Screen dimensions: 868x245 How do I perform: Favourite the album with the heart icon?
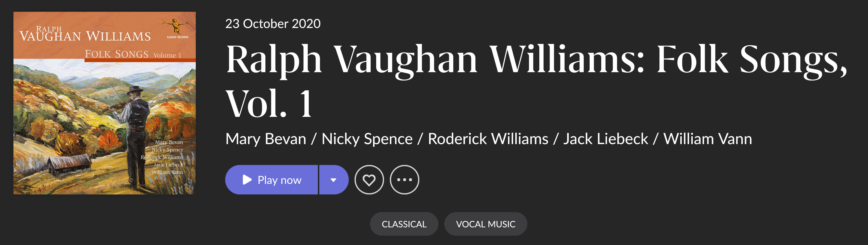click(369, 179)
